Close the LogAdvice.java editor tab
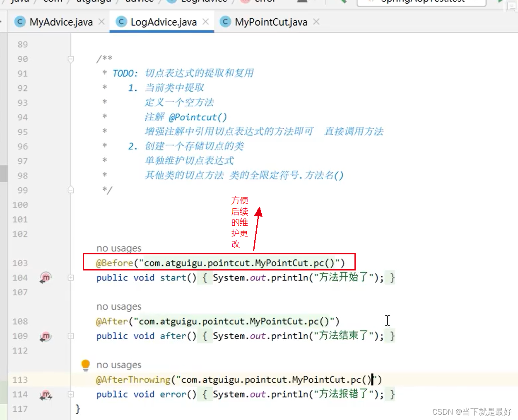Screen dimensions: 518x420 pos(206,22)
